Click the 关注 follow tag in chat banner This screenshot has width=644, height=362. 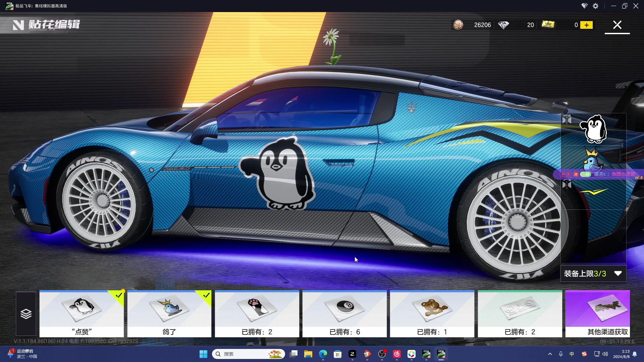566,174
